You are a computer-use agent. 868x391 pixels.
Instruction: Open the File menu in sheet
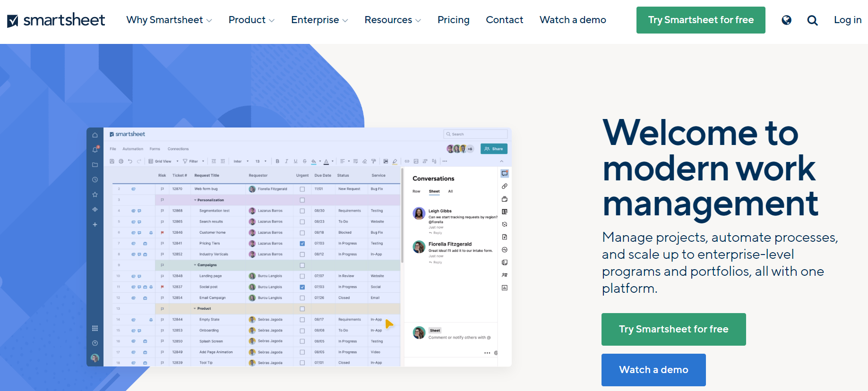113,149
